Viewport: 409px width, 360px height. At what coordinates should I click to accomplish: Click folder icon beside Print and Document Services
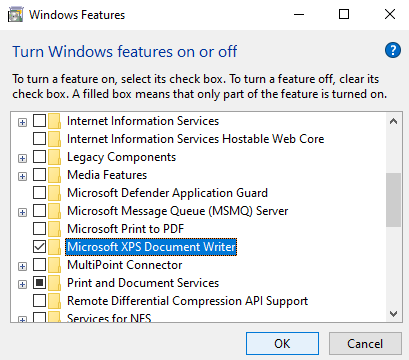pyautogui.click(x=54, y=283)
